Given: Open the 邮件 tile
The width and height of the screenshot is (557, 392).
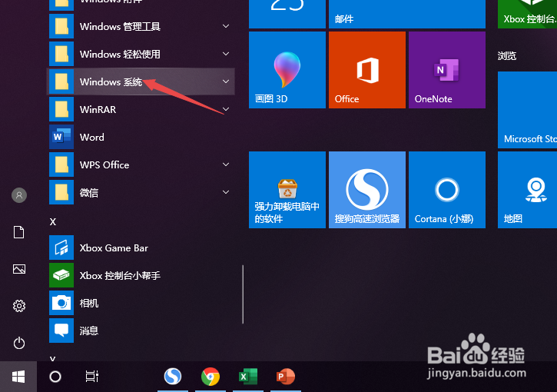Looking at the screenshot, I should (407, 14).
